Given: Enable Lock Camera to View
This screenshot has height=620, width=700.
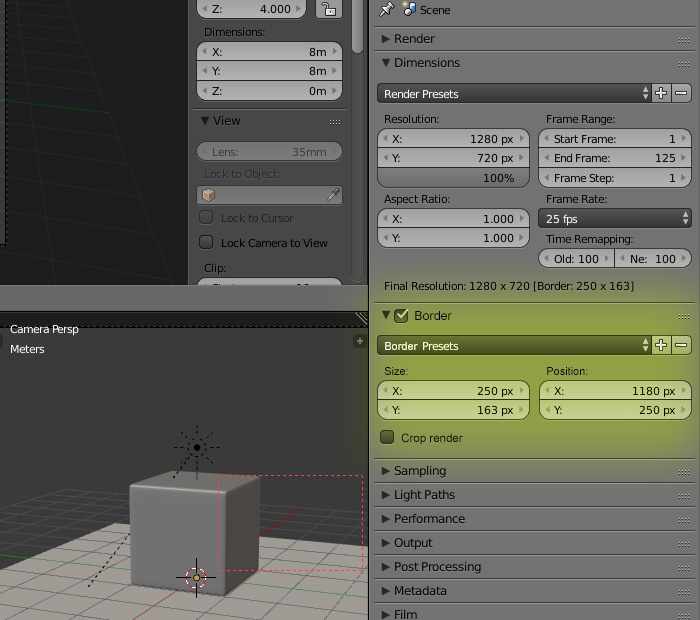Looking at the screenshot, I should click(206, 242).
